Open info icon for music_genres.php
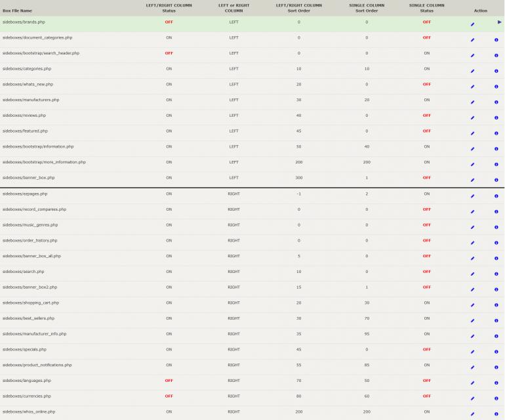 click(496, 227)
